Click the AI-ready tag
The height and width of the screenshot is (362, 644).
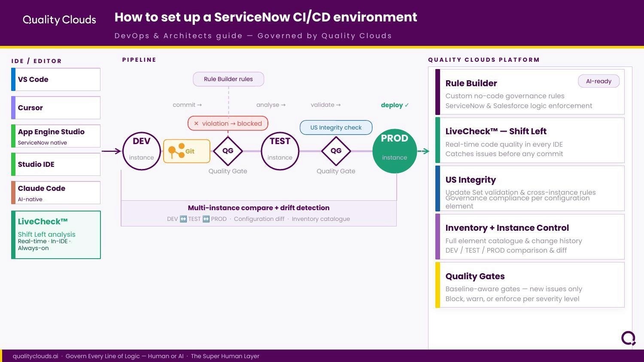[599, 81]
